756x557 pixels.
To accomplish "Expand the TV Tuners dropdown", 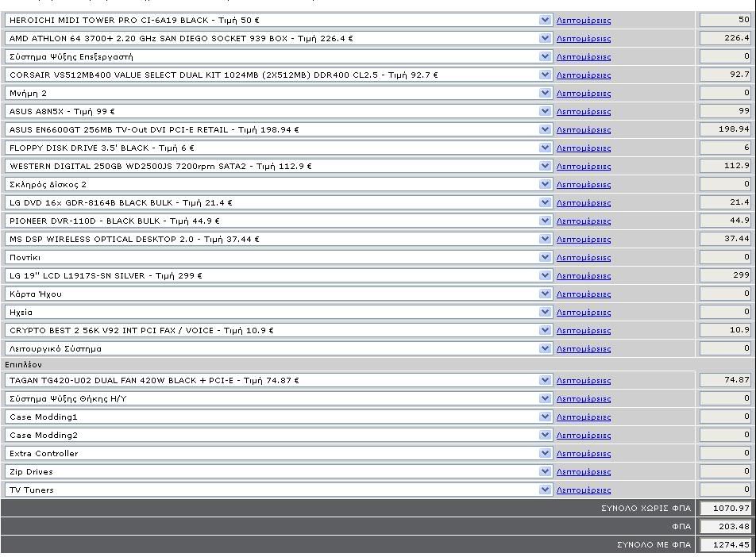I will (278, 490).
